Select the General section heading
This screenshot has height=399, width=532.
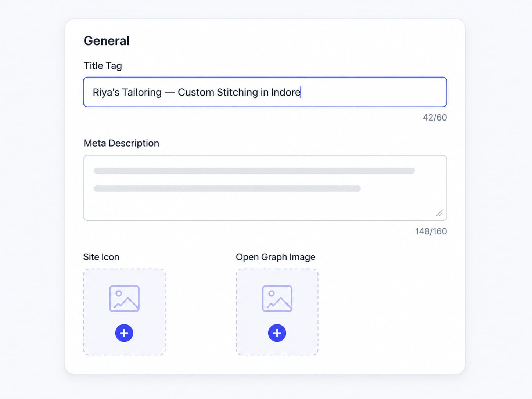tap(107, 41)
